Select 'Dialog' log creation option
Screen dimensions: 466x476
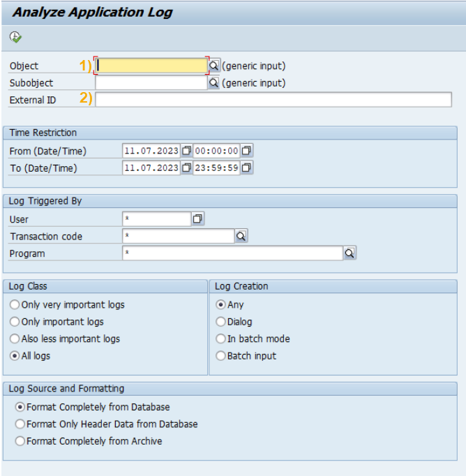tap(221, 322)
